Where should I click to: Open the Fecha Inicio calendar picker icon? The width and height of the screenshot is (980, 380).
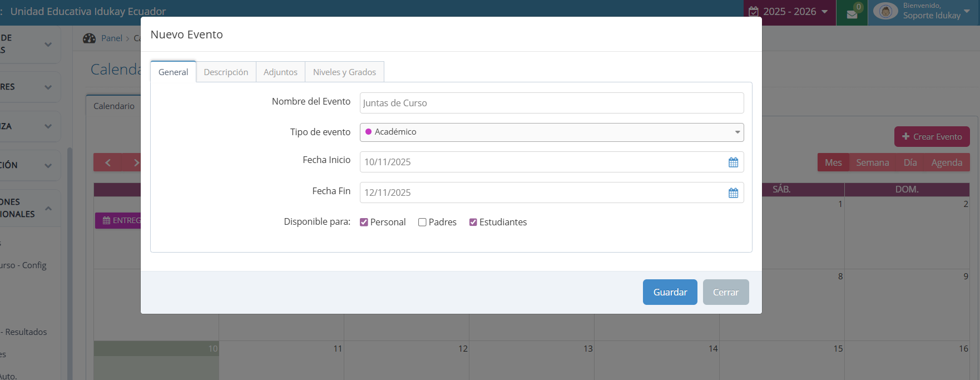pyautogui.click(x=733, y=162)
